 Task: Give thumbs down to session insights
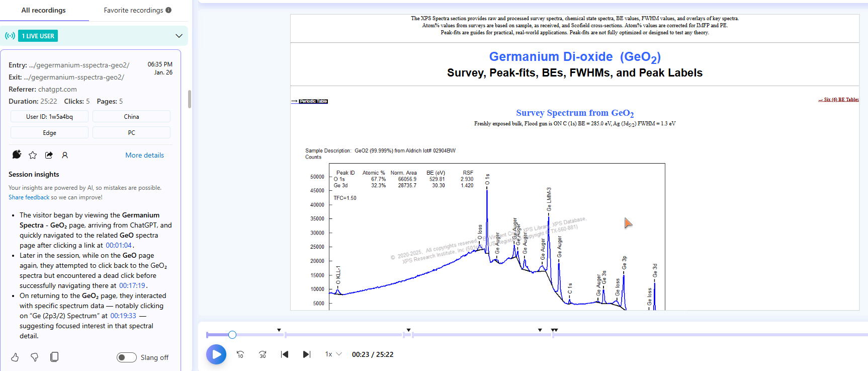35,357
